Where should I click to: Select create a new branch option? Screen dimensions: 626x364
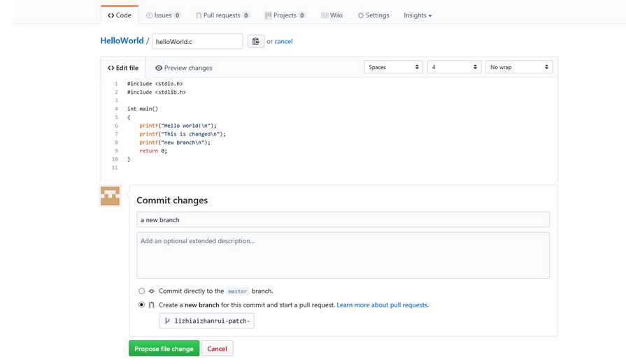pyautogui.click(x=141, y=305)
